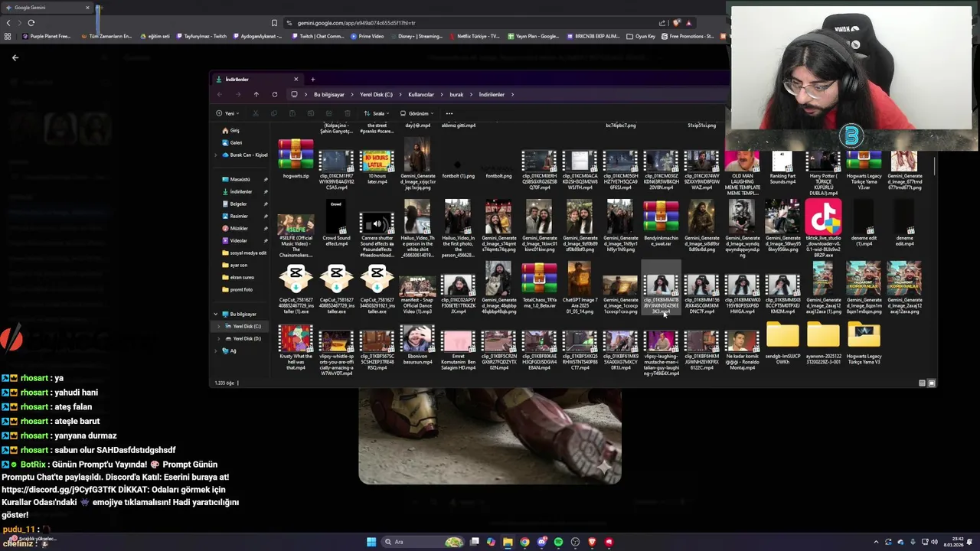Open the Prime Video bookmark
Screen dimensions: 980x551
pos(367,36)
